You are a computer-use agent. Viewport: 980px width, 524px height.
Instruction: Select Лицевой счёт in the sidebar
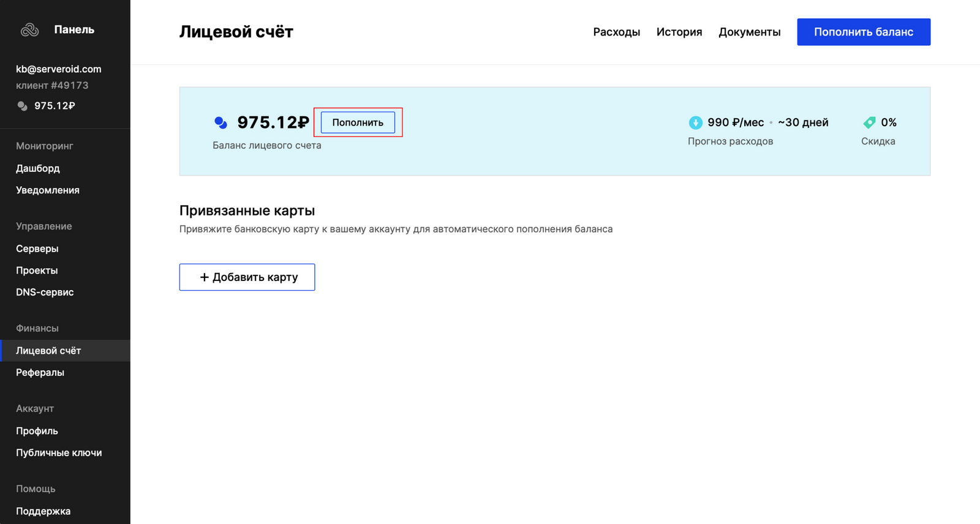[65, 351]
